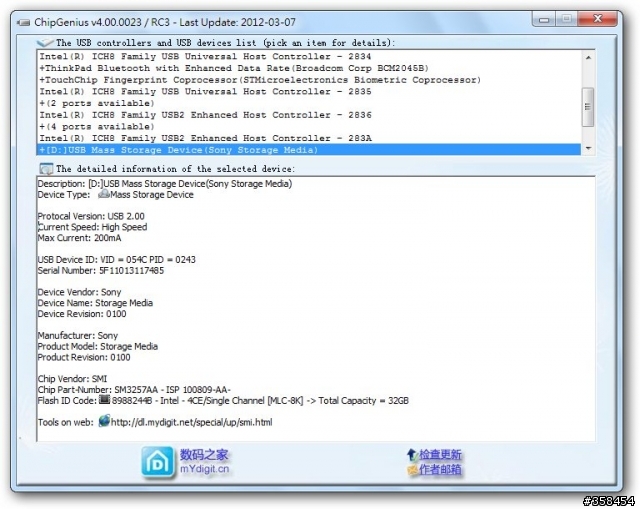Click Current Speed: High Speed line

(x=93, y=227)
